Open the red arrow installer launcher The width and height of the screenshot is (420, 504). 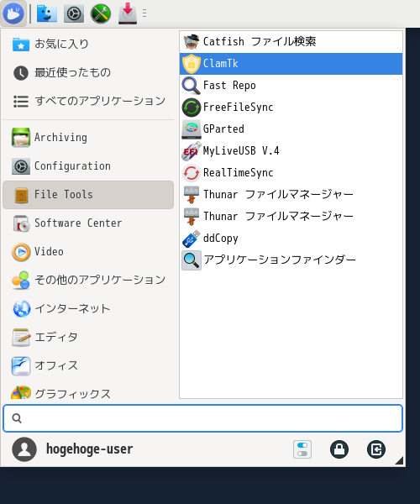pos(128,13)
